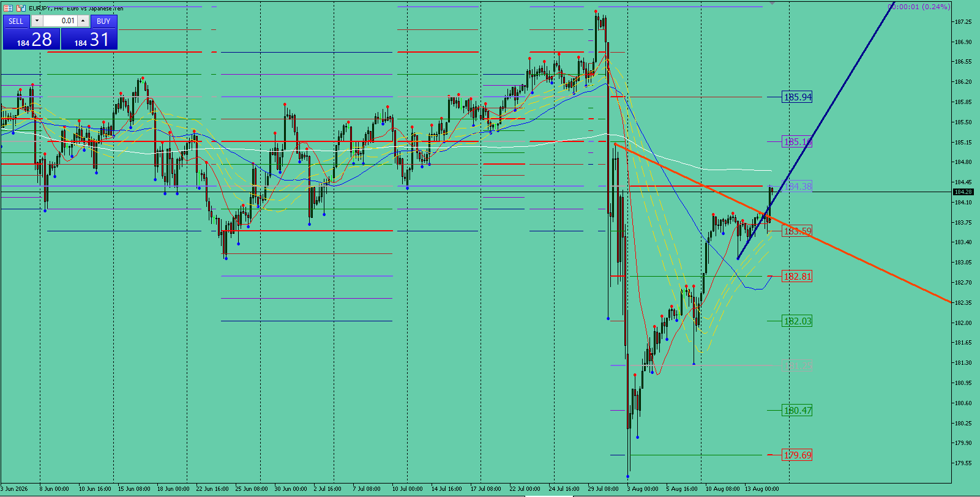This screenshot has height=497, width=980.
Task: Click the 22 Jun 16:00 time label
Action: tap(212, 489)
